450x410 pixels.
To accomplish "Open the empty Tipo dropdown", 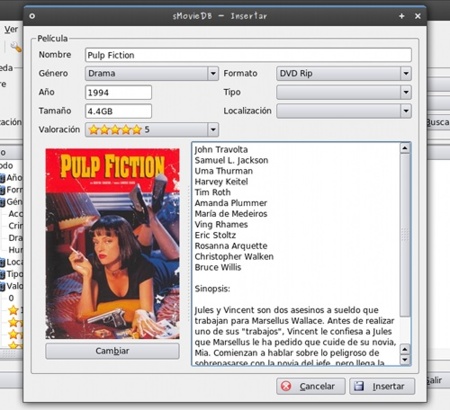I will pos(344,92).
